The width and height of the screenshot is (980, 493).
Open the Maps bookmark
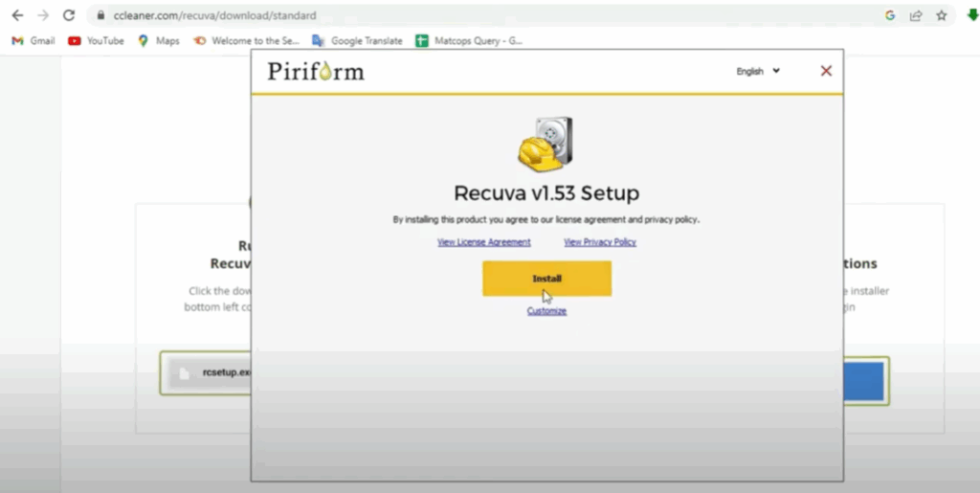159,40
